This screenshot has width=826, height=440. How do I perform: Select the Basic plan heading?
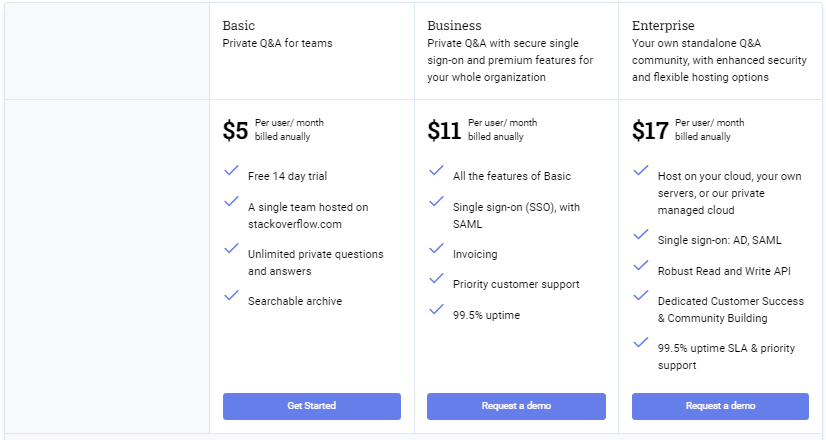[239, 25]
